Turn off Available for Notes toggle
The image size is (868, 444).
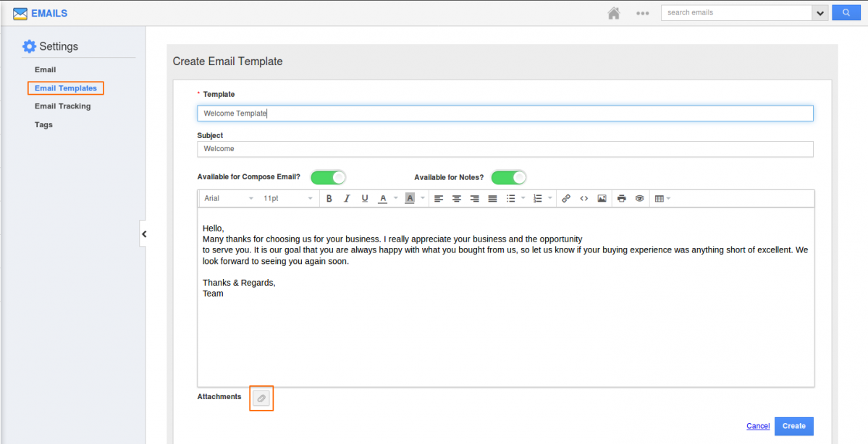pos(508,177)
